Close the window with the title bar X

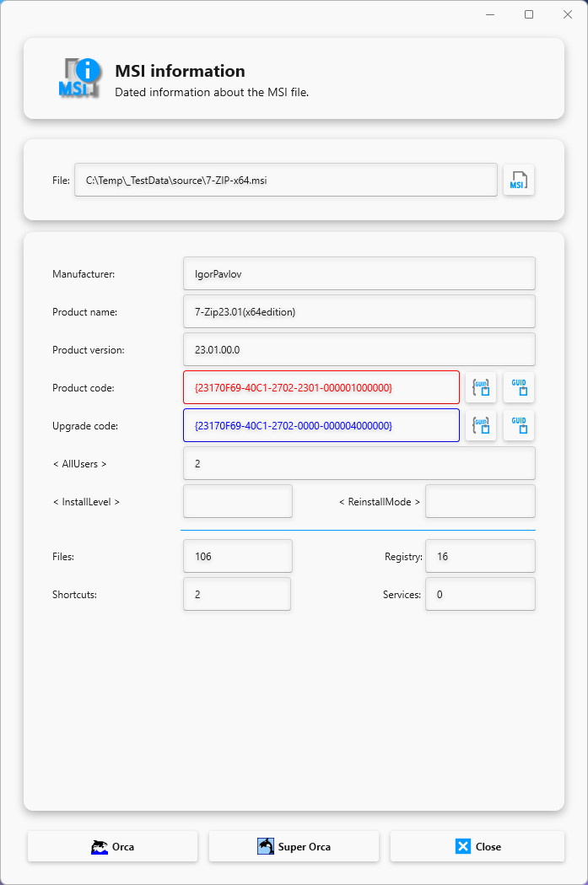point(568,14)
